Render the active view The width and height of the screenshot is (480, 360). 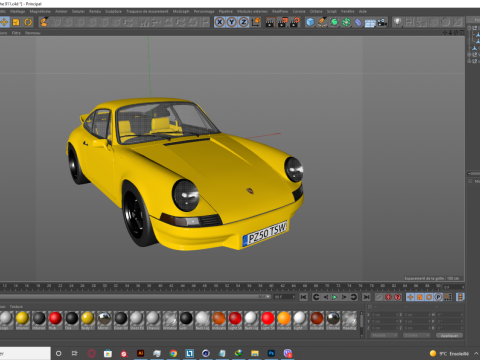270,22
